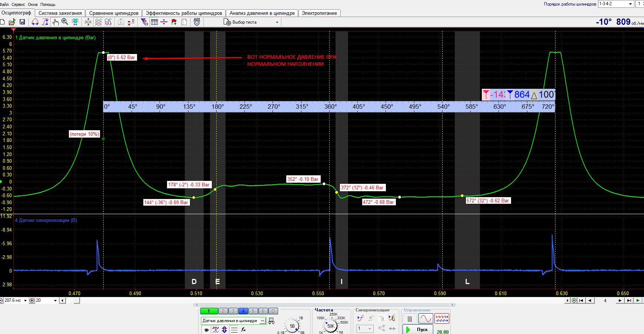644x334 pixels.
Task: Select the red-blue recorder mode button
Action: pos(442,318)
